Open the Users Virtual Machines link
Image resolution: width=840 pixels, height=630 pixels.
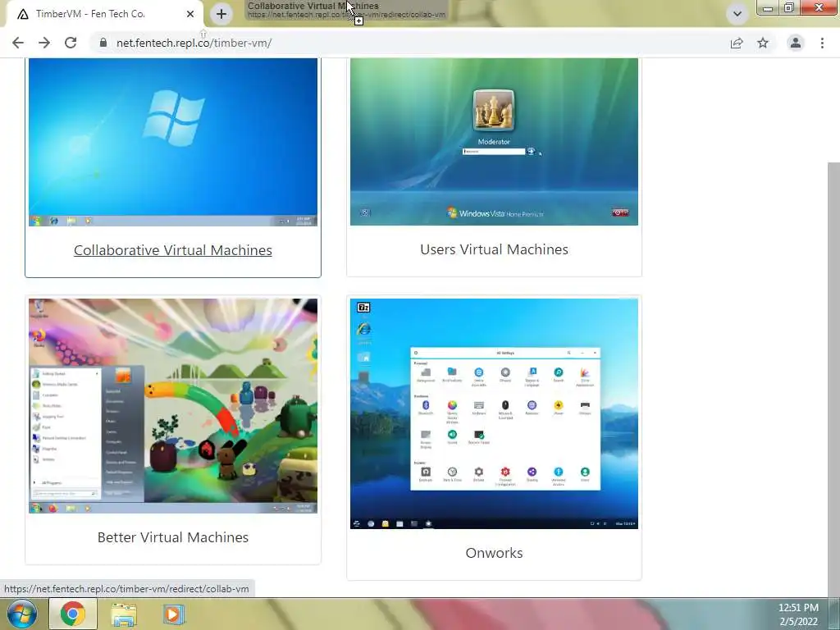pyautogui.click(x=494, y=249)
